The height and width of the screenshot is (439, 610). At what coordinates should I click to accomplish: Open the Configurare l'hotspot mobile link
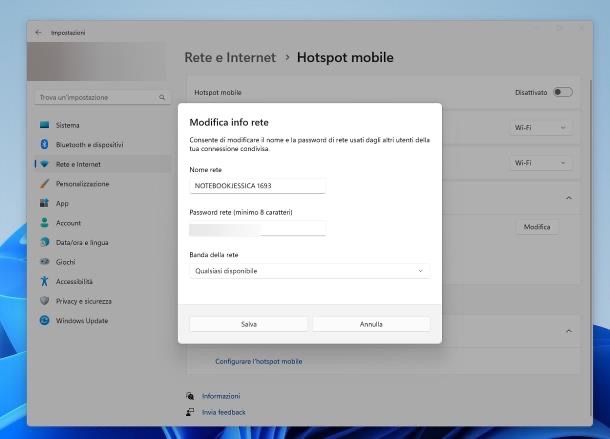click(258, 361)
